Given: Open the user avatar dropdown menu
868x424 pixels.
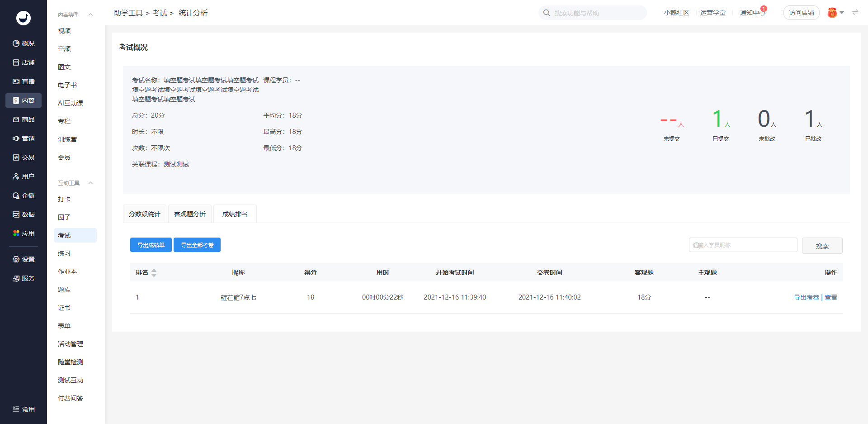Looking at the screenshot, I should click(x=835, y=13).
